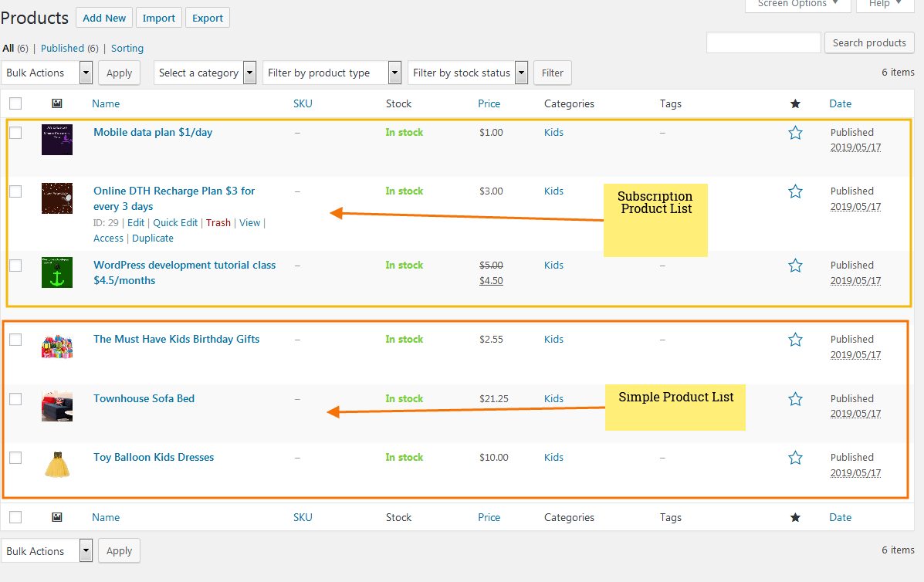
Task: Open the top Bulk Actions dropdown
Action: coord(47,73)
